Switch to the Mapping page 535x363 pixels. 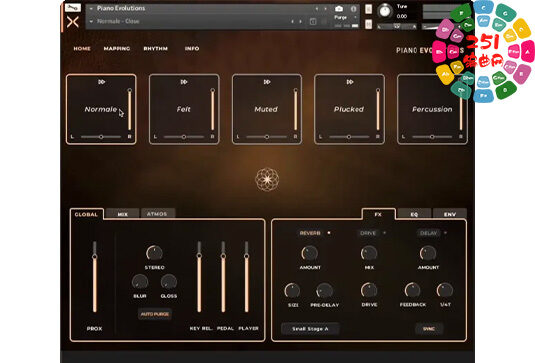(x=117, y=49)
